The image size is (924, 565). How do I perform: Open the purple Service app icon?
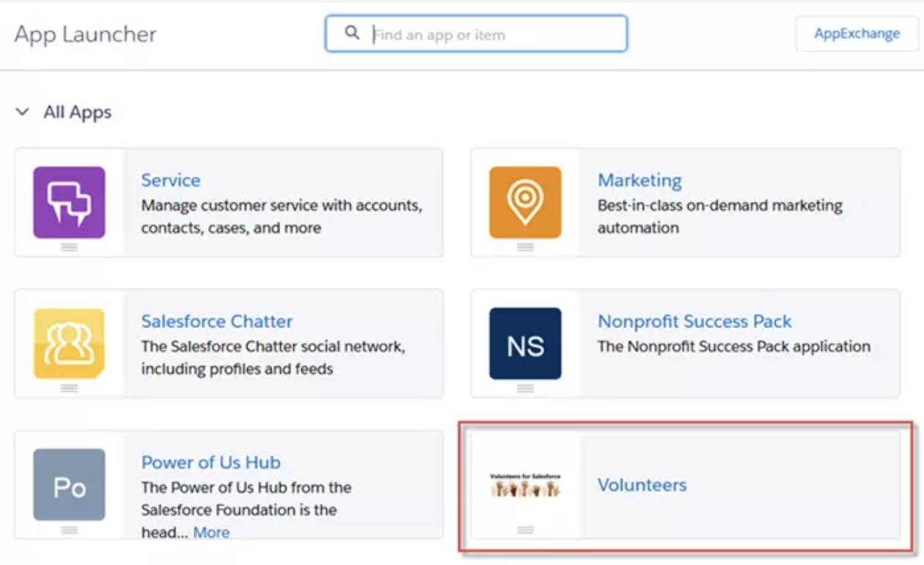tap(69, 203)
